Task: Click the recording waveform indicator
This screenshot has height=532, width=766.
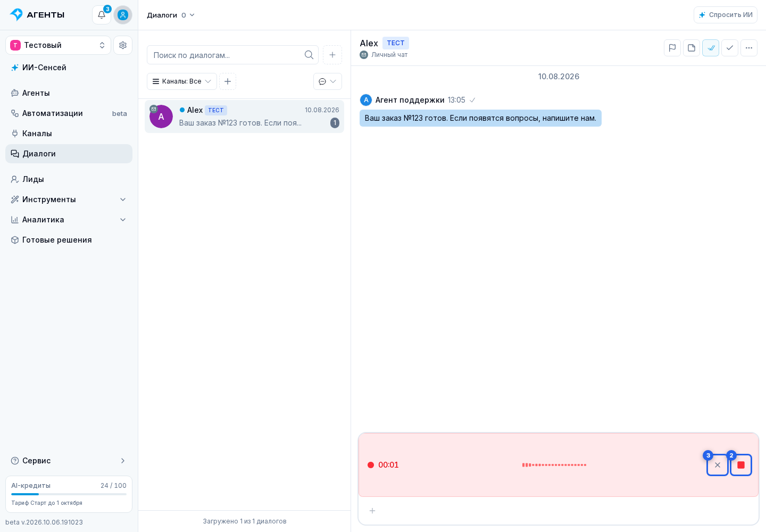Action: [554, 465]
